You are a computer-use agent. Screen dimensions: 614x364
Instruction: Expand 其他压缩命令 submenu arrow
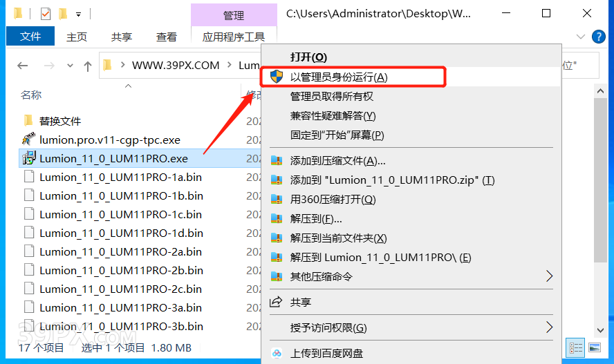click(x=550, y=276)
